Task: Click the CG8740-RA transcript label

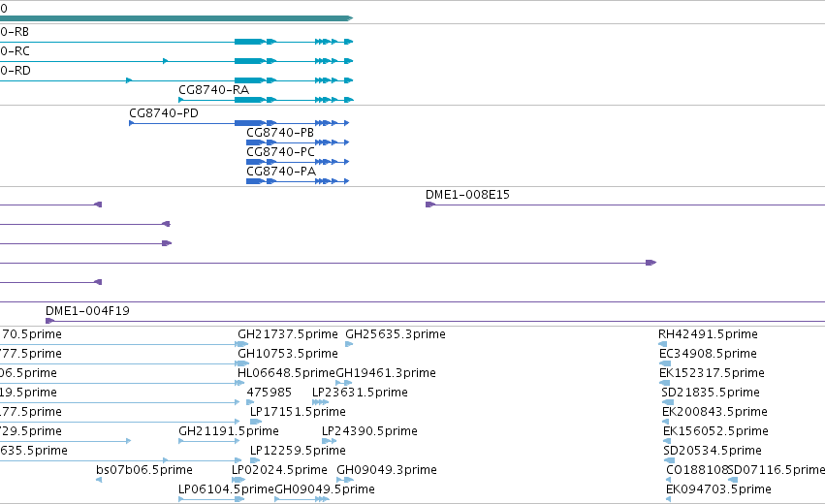Action: [x=213, y=90]
